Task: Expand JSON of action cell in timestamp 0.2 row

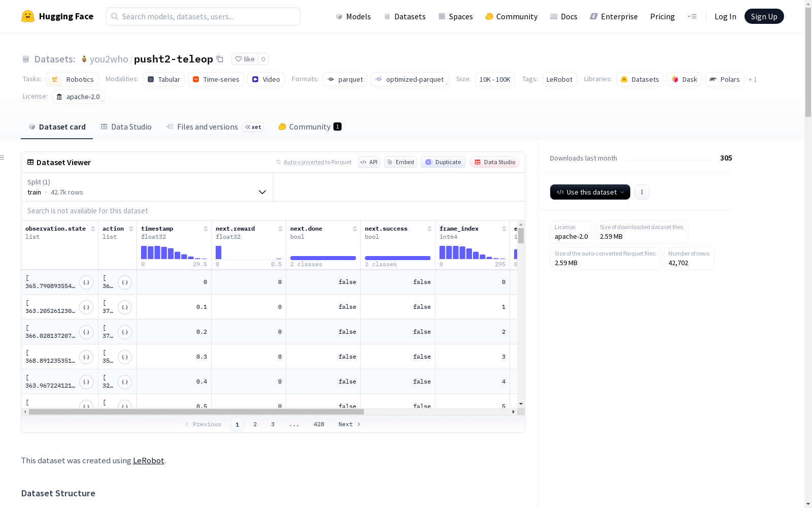Action: pyautogui.click(x=125, y=332)
